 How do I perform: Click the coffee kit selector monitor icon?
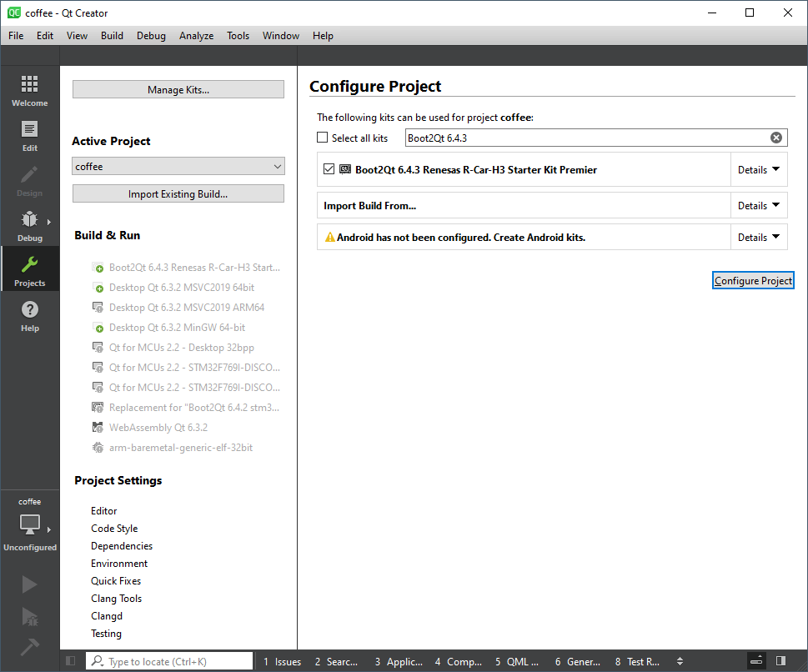pyautogui.click(x=29, y=524)
